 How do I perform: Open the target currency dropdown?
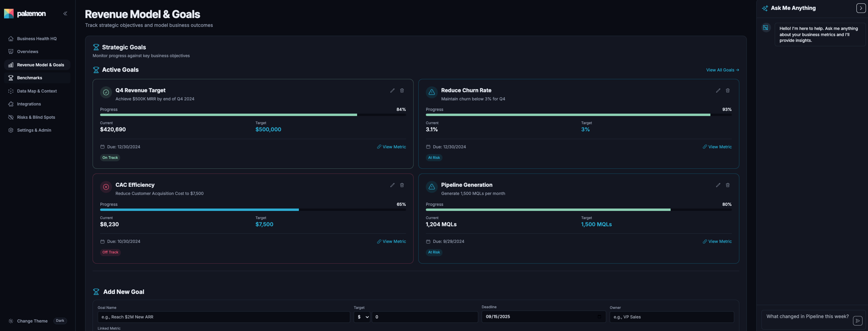click(x=362, y=317)
